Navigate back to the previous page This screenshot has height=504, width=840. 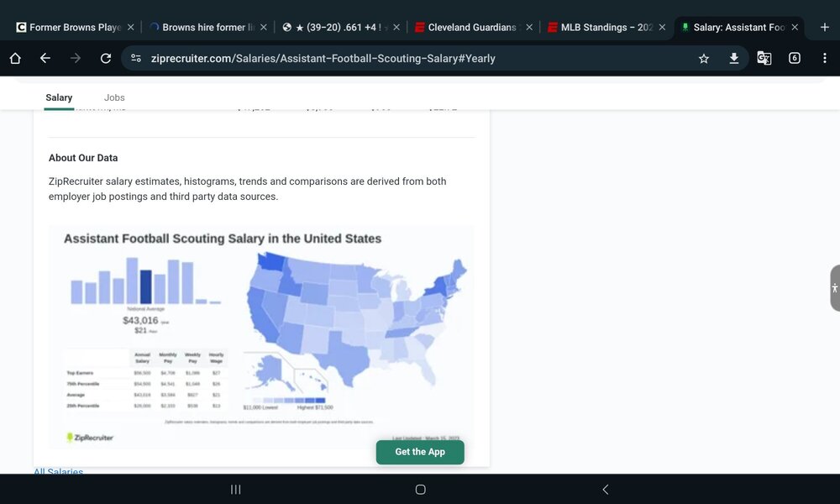pos(45,59)
